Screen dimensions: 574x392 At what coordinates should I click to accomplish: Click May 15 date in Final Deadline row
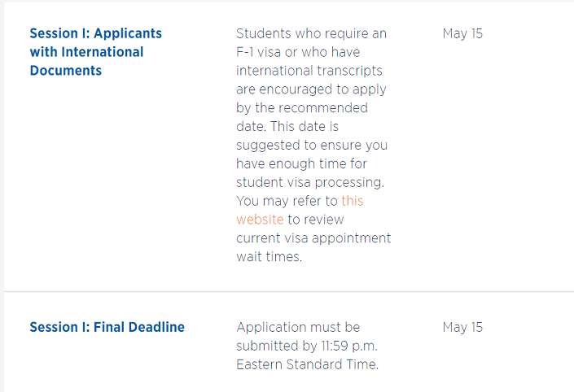462,327
